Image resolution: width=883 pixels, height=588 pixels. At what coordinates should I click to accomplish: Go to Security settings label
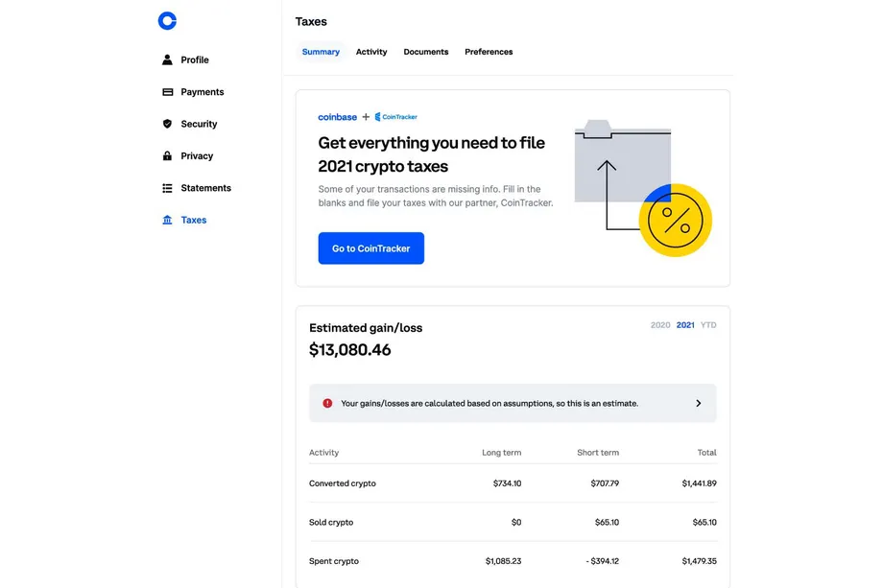(x=199, y=124)
